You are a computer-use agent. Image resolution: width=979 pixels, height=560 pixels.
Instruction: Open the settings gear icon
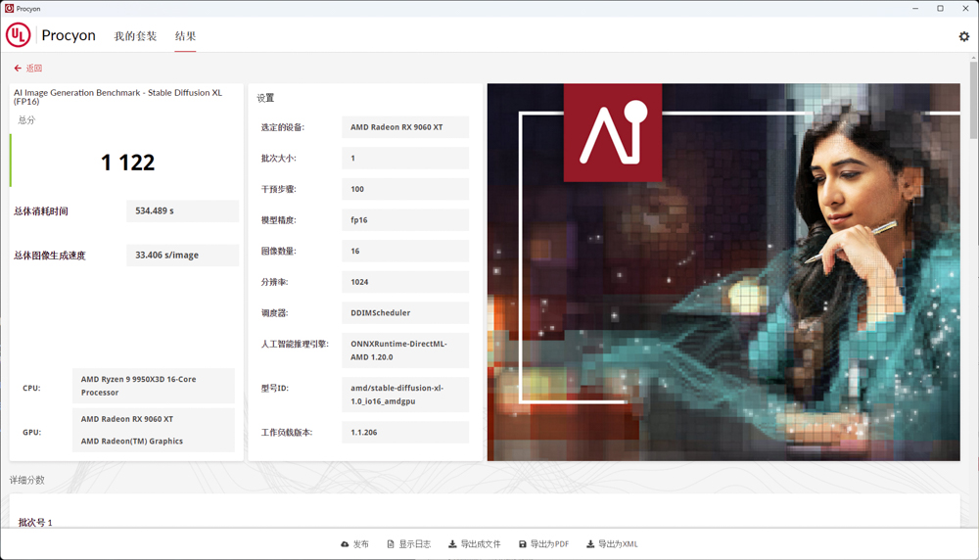coord(963,36)
